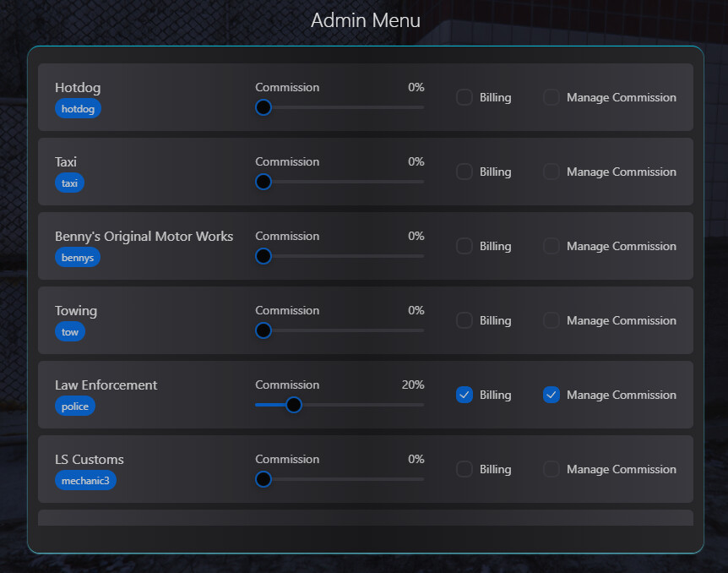Disable Manage Commission for Law Enforcement
Viewport: 728px width, 573px height.
(x=551, y=395)
